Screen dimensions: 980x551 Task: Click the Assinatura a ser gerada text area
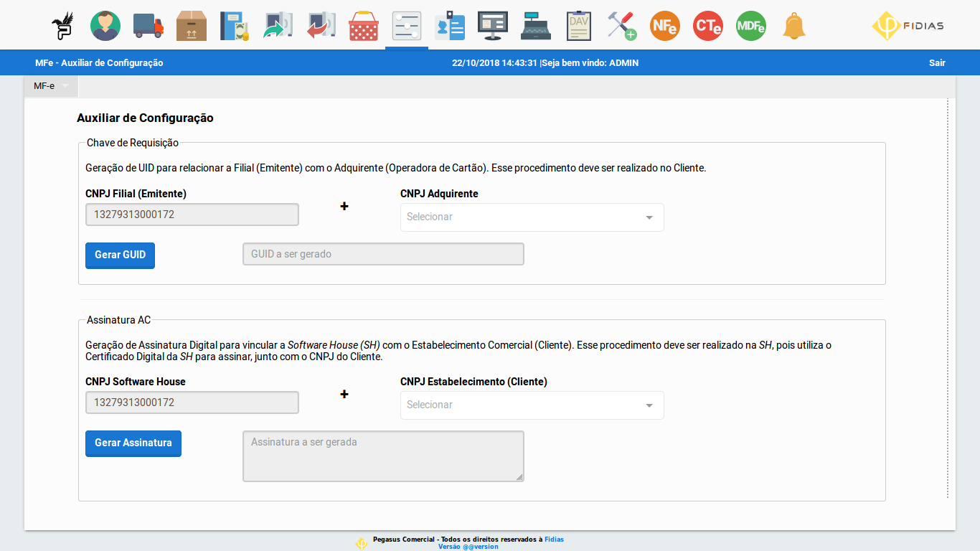click(x=383, y=456)
